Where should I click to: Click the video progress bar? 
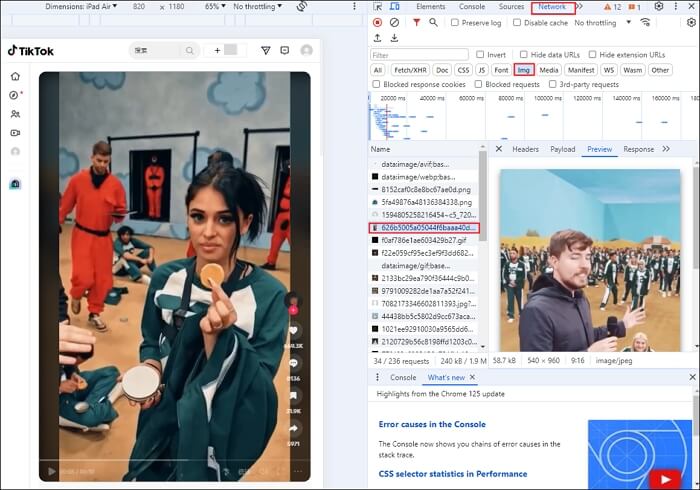point(175,460)
